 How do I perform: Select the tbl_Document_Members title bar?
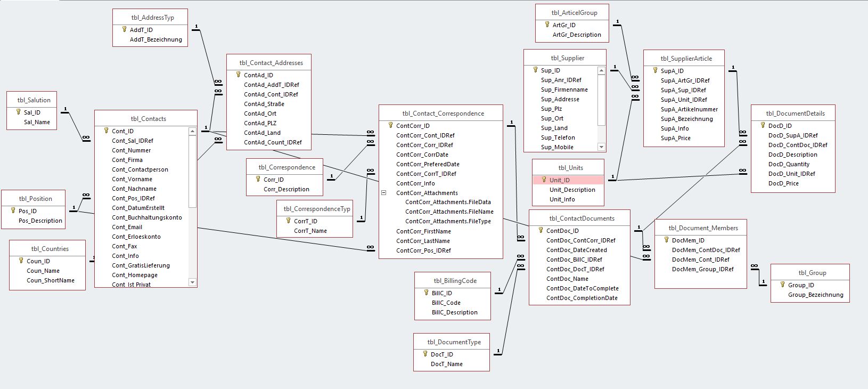[x=701, y=228]
